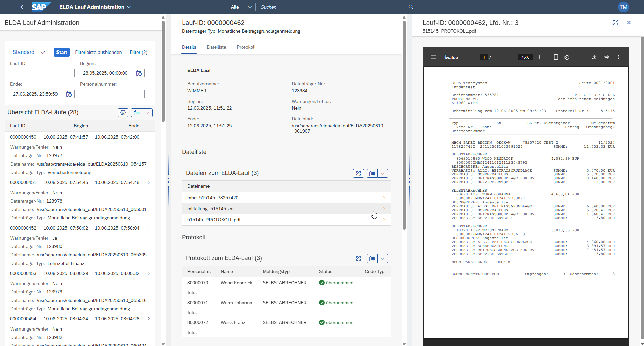Open PDF viewer sidebar menu icon

pos(433,57)
